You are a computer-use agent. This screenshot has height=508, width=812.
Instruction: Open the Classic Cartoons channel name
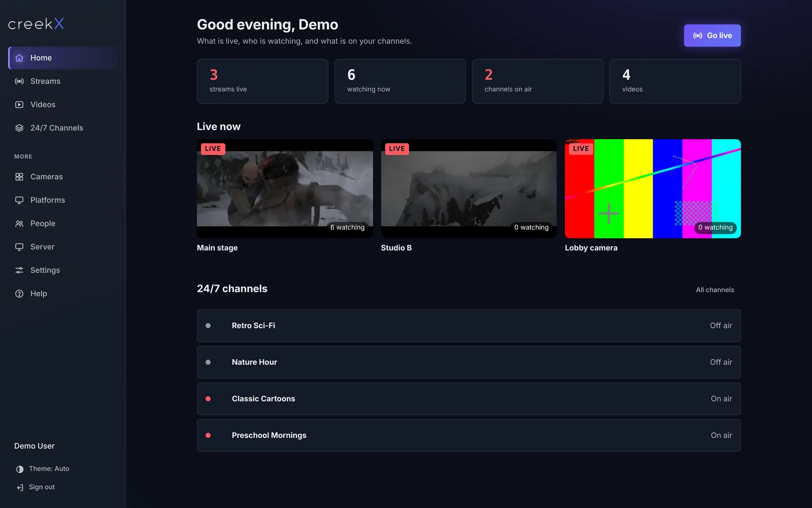(x=263, y=399)
